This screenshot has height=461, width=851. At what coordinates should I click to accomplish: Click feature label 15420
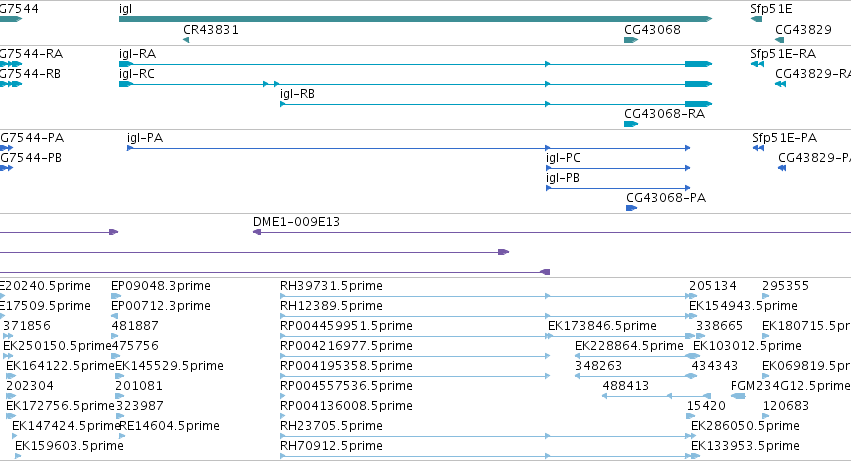tap(706, 406)
